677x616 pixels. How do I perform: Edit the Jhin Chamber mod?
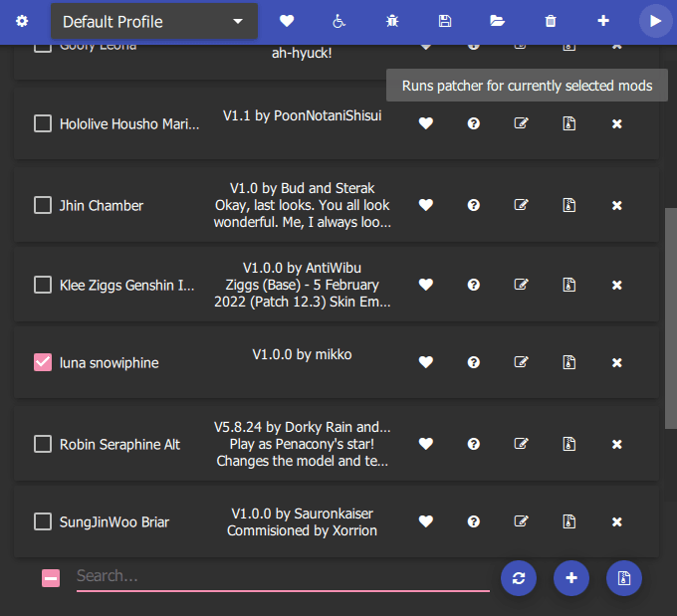521,205
